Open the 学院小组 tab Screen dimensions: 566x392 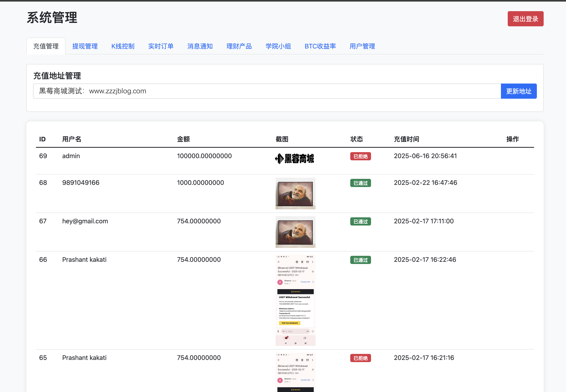[x=278, y=46]
